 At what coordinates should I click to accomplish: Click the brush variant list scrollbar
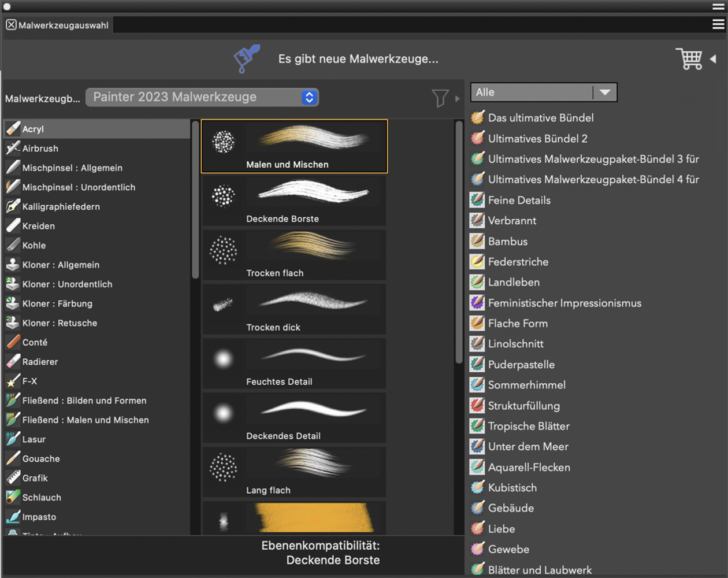(x=459, y=243)
